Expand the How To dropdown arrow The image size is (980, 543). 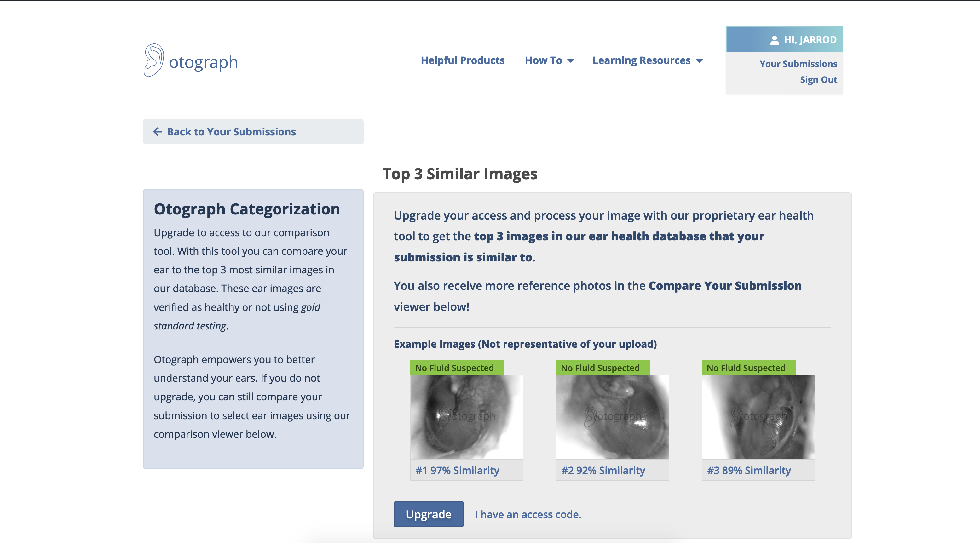[571, 60]
